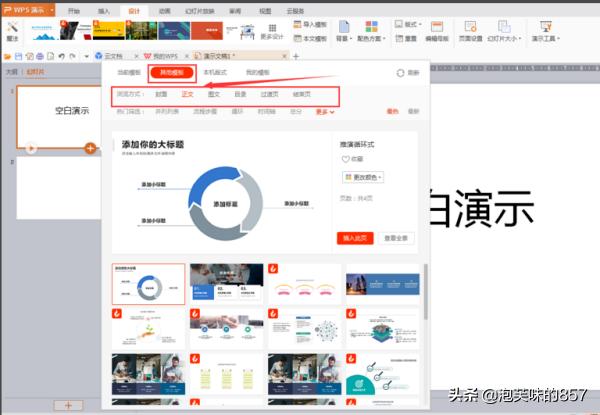Image resolution: width=600 pixels, height=415 pixels.
Task: Switch to the My WPS document tab
Action: pos(165,56)
